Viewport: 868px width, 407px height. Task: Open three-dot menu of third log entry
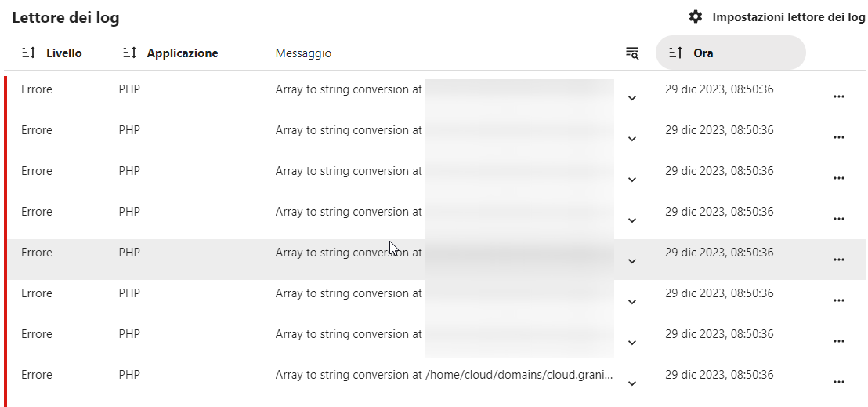pyautogui.click(x=839, y=178)
